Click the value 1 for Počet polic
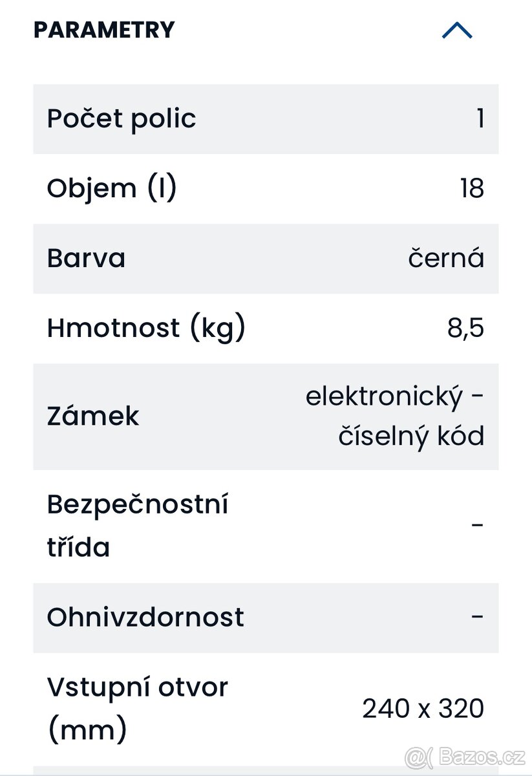Screen dimensions: 532x776 pos(481,118)
